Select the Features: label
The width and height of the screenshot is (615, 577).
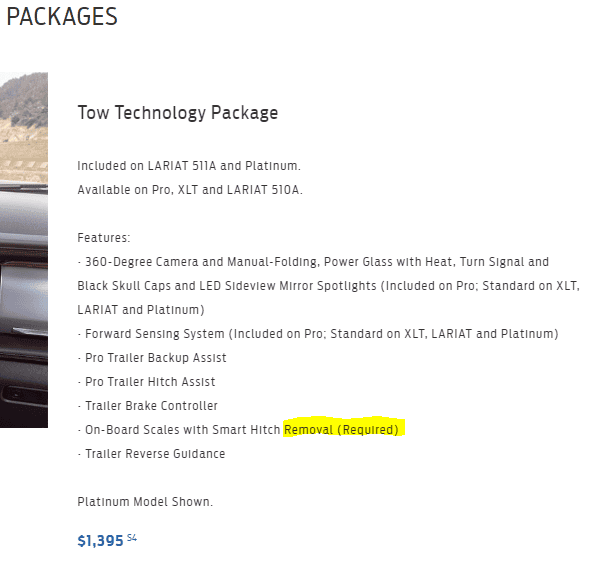click(x=104, y=238)
